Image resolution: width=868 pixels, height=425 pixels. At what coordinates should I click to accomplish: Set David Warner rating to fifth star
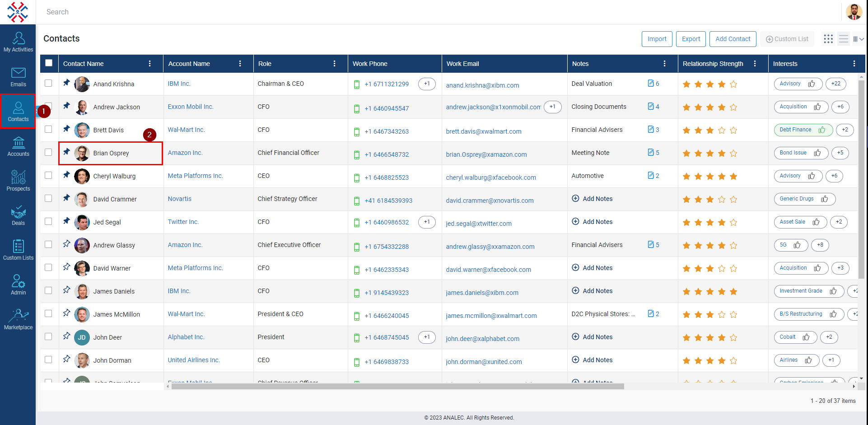(x=733, y=268)
